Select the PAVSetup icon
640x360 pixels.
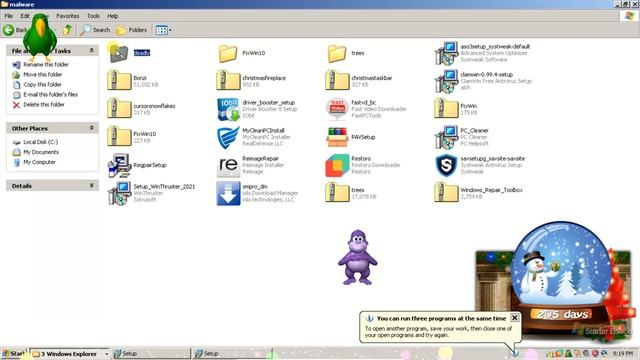(x=337, y=137)
